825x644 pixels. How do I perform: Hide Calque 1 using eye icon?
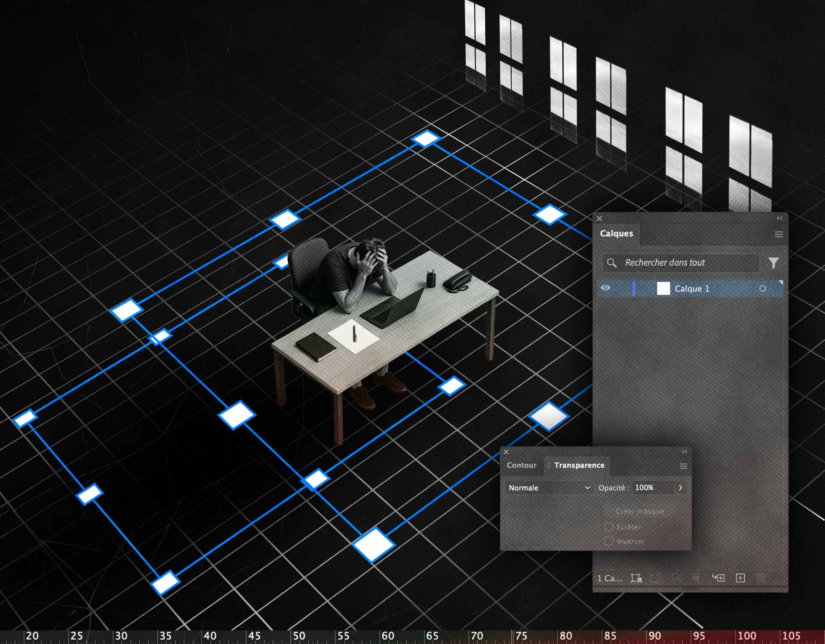tap(605, 288)
